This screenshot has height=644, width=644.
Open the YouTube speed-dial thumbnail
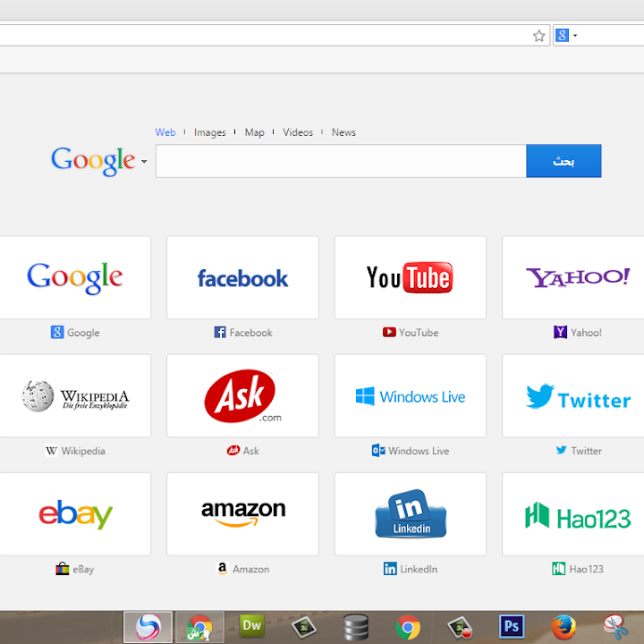coord(411,277)
